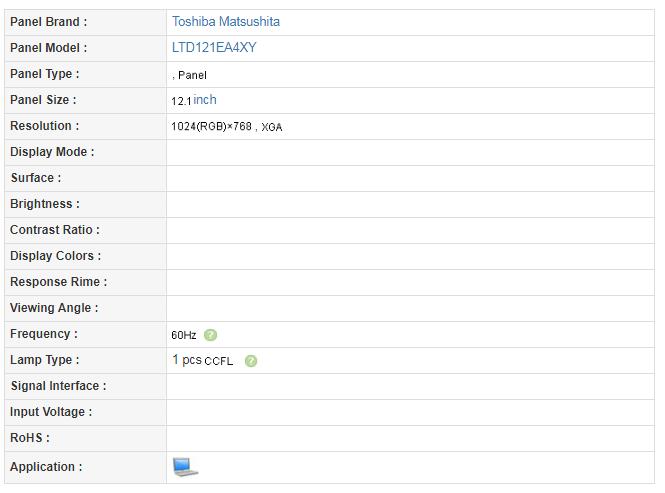Click the Resolution value 1024(RGB)×768
The width and height of the screenshot is (665, 493).
pyautogui.click(x=211, y=127)
